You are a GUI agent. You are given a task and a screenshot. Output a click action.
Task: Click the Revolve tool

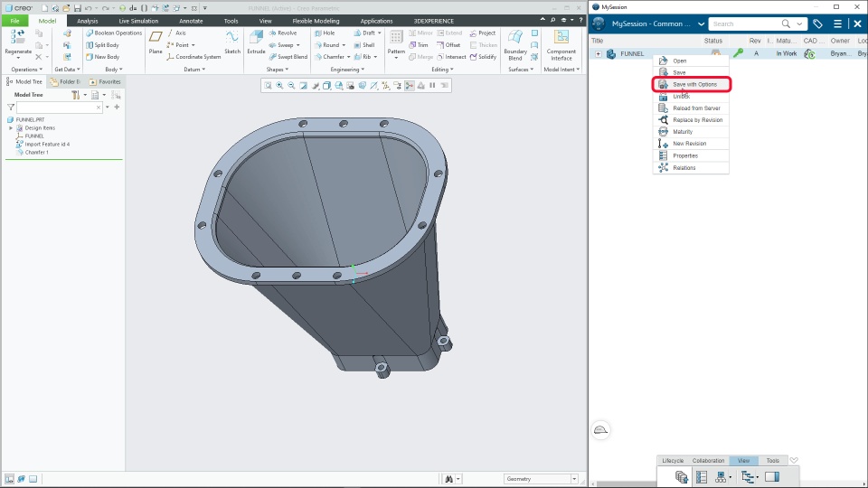pyautogui.click(x=283, y=33)
